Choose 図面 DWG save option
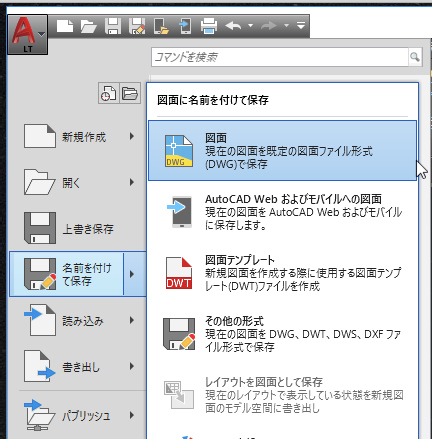This screenshot has height=439, width=432. click(x=282, y=151)
